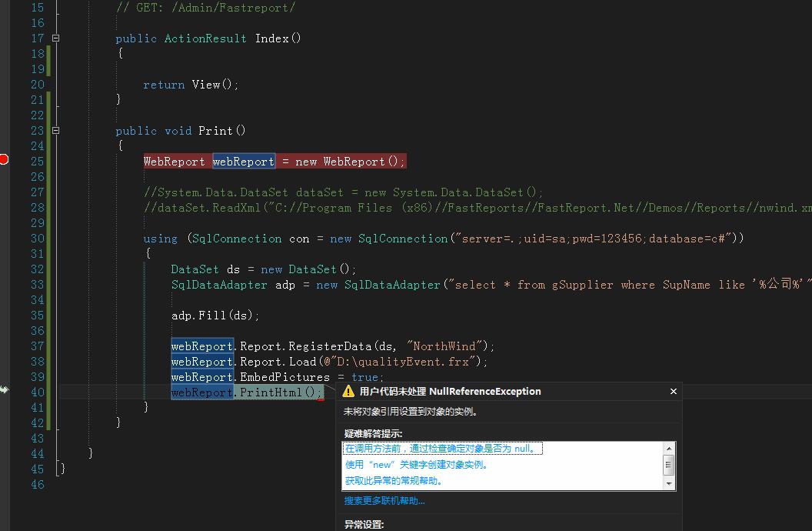Click the red breakpoint marker on line 25

[x=4, y=159]
